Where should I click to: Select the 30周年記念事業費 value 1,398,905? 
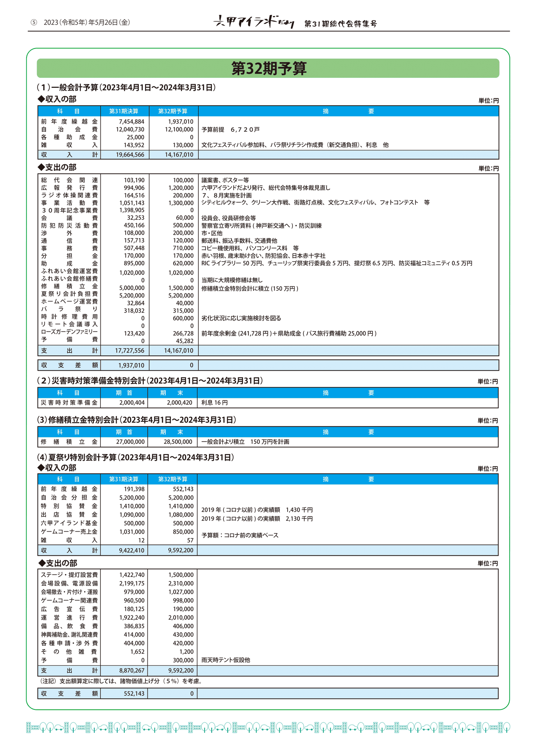coord(132,210)
